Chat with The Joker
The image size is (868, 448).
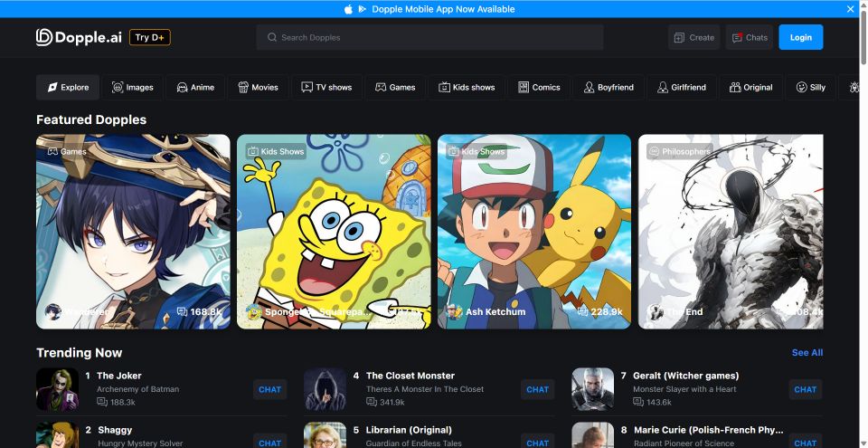pyautogui.click(x=269, y=389)
